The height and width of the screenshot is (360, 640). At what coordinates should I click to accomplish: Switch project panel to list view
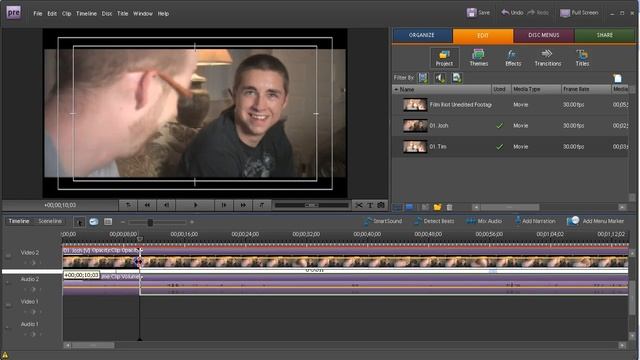(397, 207)
